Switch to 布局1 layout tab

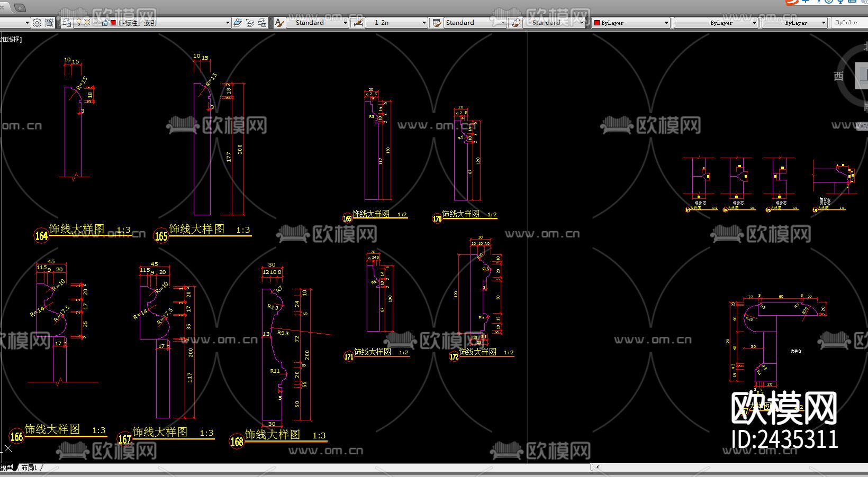[x=29, y=467]
